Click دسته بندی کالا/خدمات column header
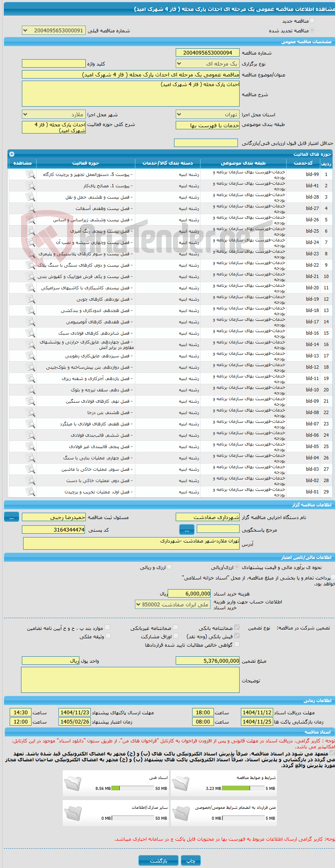The width and height of the screenshot is (335, 868). pos(168,163)
